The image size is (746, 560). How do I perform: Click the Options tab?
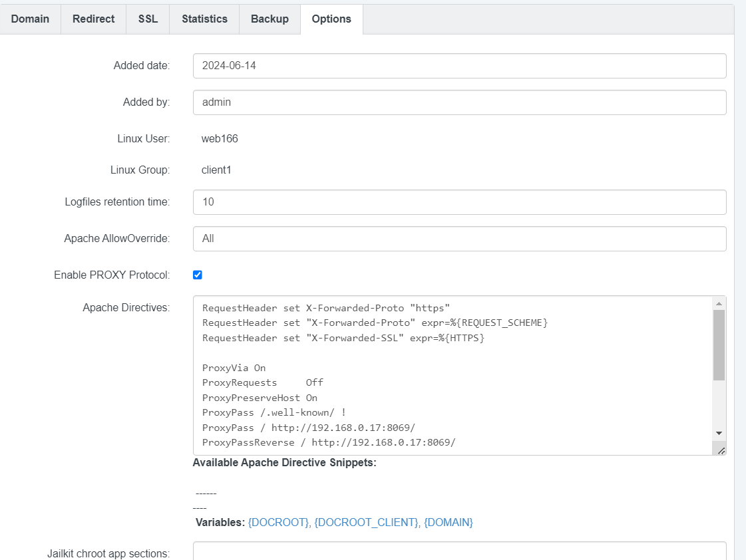tap(331, 19)
